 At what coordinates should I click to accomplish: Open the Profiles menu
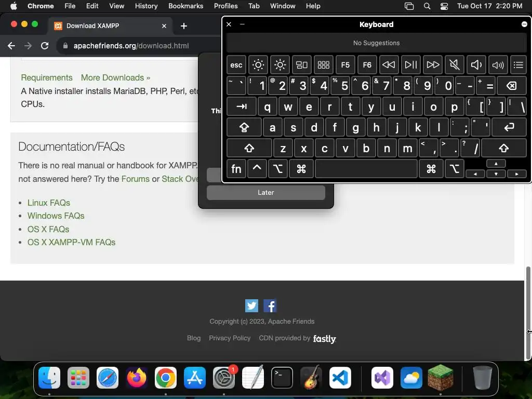tap(225, 6)
